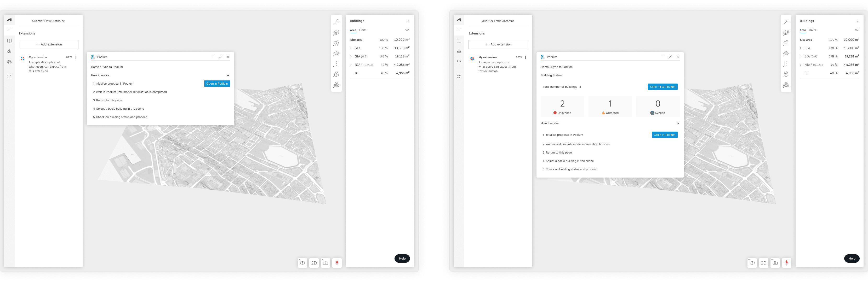Toggle the eye icon in left mockup Buildings panel

(407, 30)
